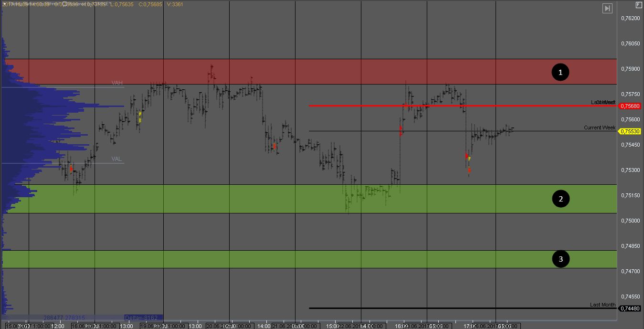Click the Current Week level label
644x329 pixels.
click(600, 127)
